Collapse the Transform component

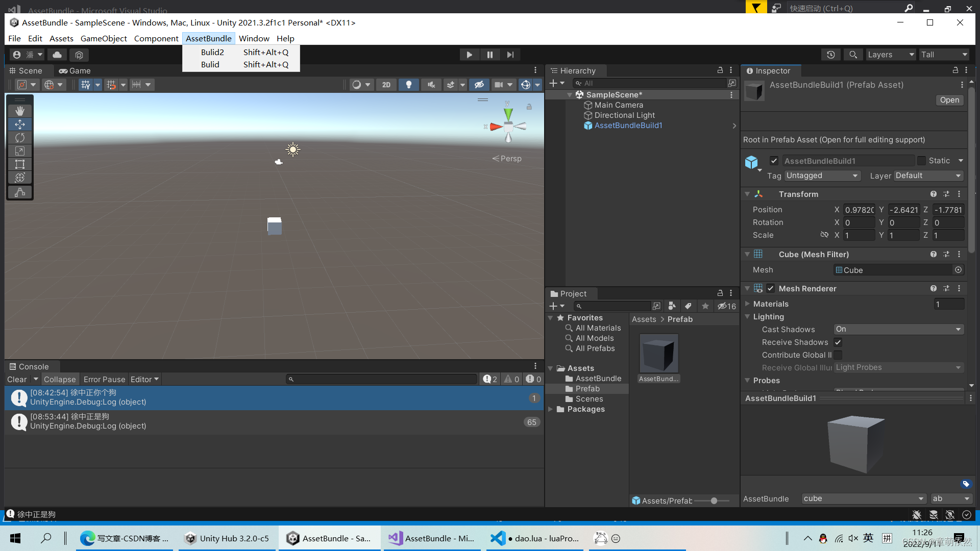747,194
